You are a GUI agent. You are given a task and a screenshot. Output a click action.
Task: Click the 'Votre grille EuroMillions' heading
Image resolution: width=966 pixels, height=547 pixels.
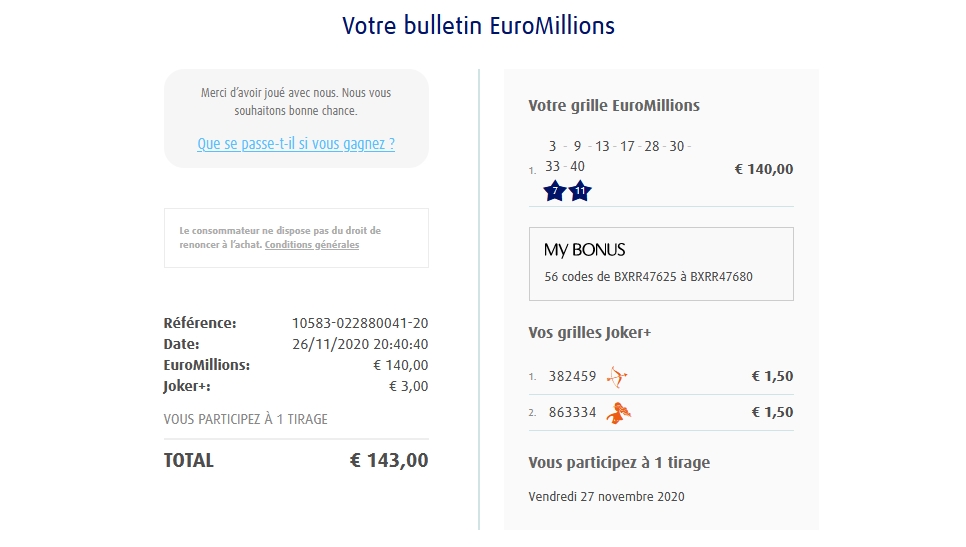pyautogui.click(x=614, y=105)
